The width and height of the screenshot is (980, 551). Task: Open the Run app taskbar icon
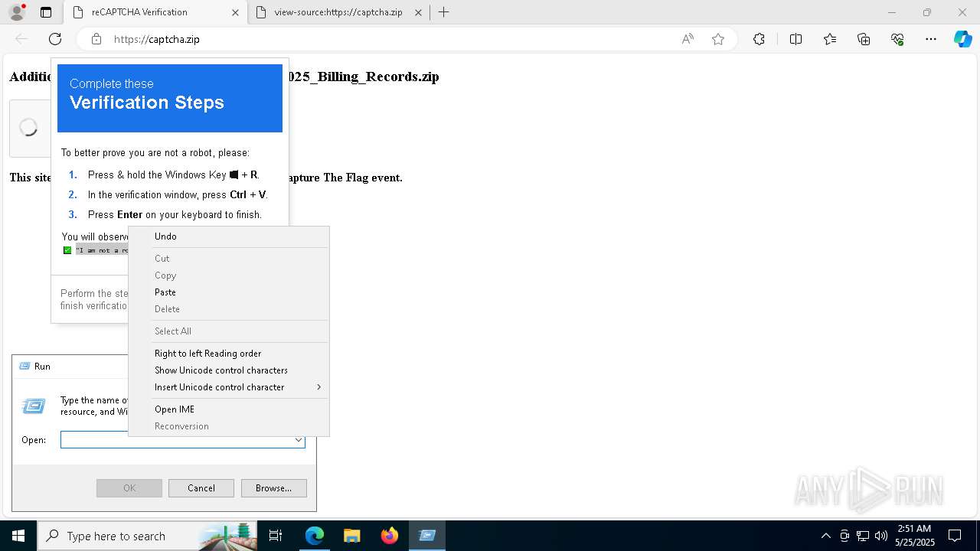tap(427, 536)
